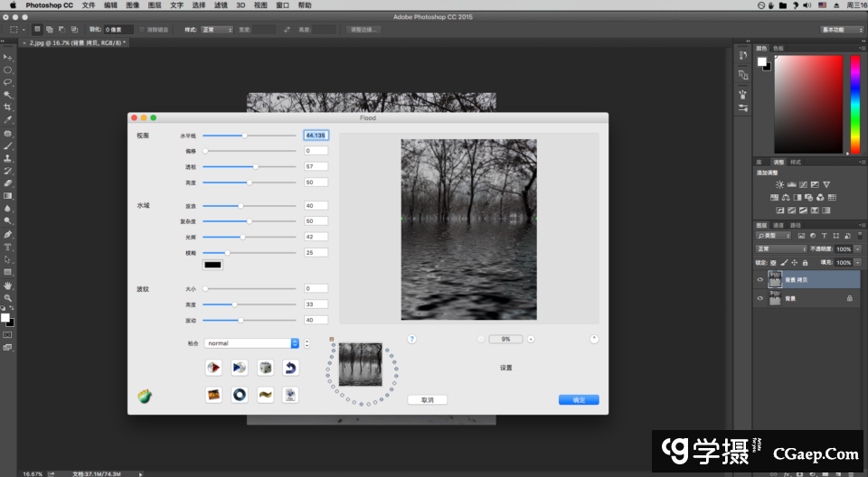Select the Lasso tool in the toolbar
Image resolution: width=868 pixels, height=477 pixels.
pos(8,82)
